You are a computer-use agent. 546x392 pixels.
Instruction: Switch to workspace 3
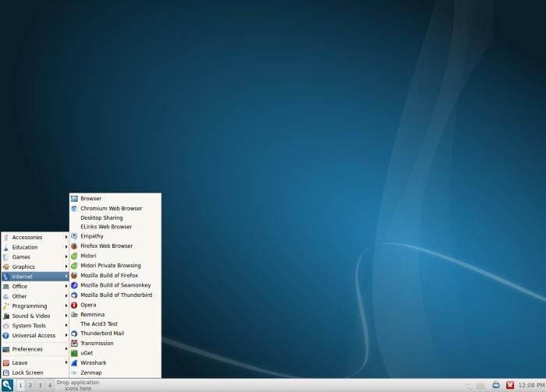[40, 385]
